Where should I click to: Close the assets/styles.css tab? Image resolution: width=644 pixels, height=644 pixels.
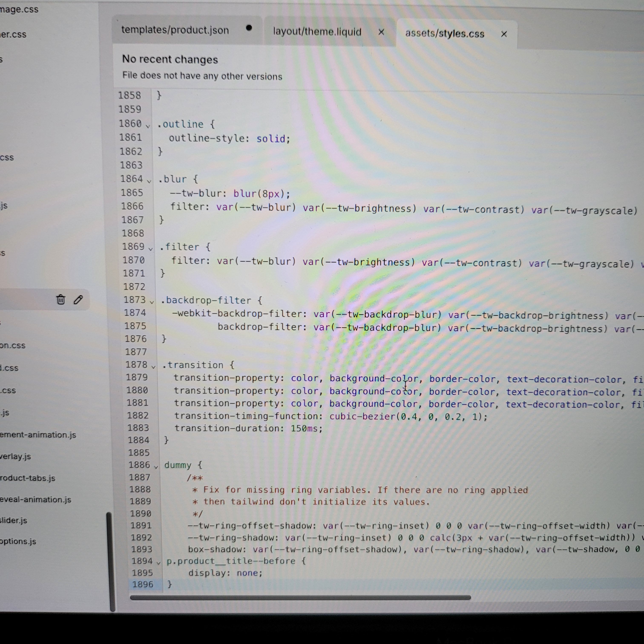(504, 34)
